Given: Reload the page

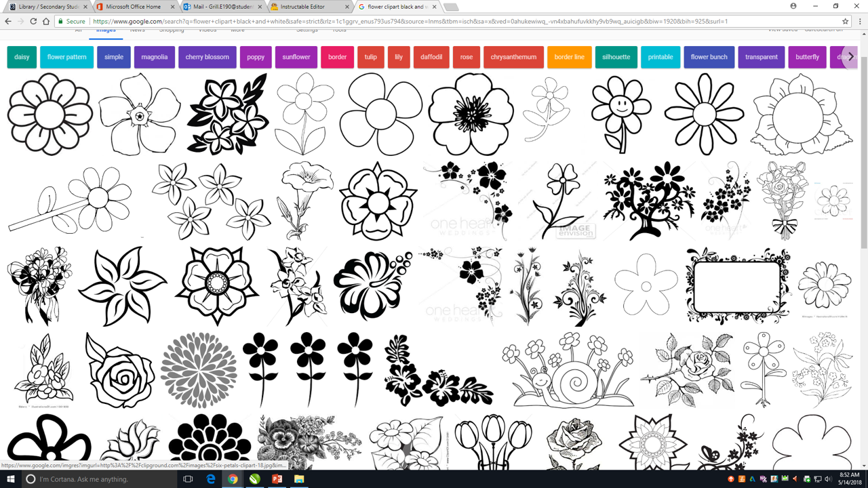Looking at the screenshot, I should 33,21.
